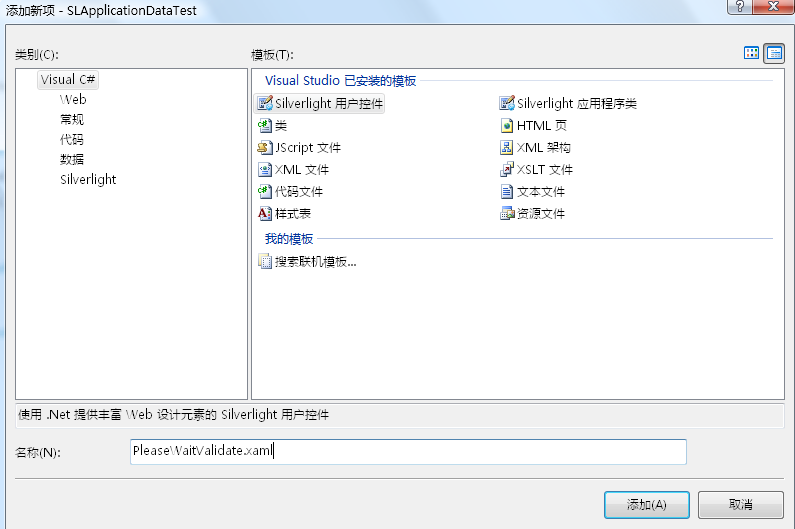Select the Web category

click(x=73, y=99)
